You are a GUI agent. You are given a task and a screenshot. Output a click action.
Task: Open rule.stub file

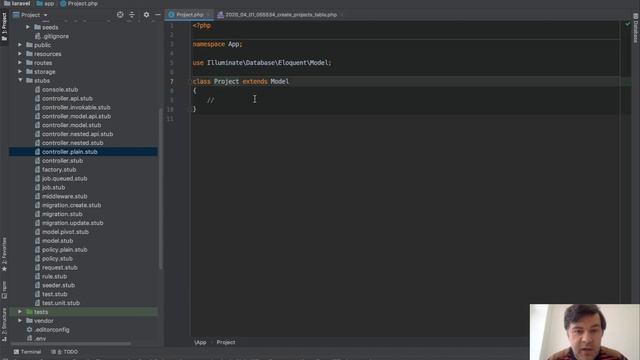point(54,276)
